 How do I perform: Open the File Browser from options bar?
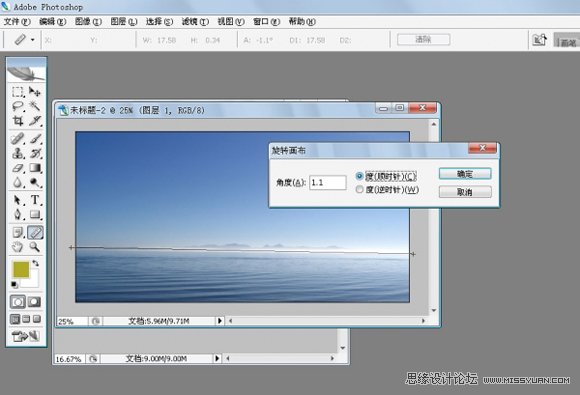click(539, 40)
